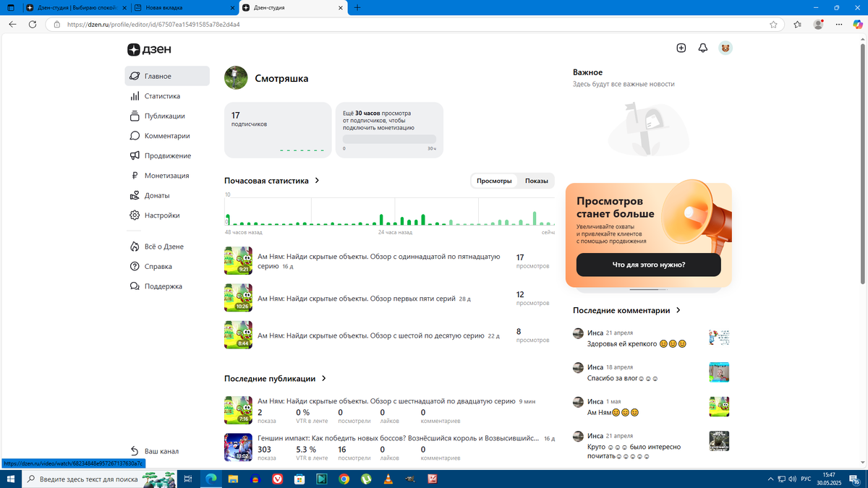This screenshot has width=868, height=488.
Task: Switch to 'Дзен-студия | Выбираю спокой' tab
Action: point(76,7)
